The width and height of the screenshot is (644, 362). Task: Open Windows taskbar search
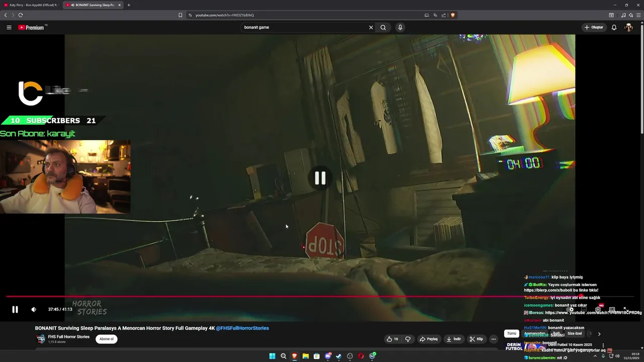point(283,356)
